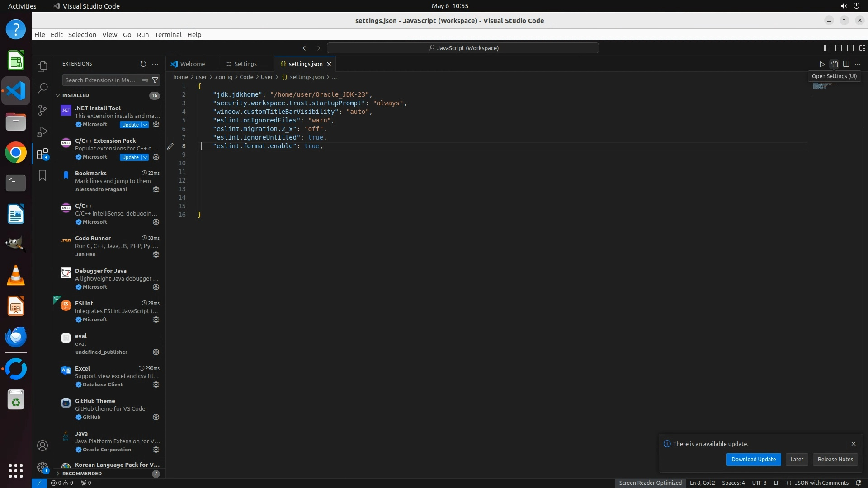868x488 pixels.
Task: Open the Bookmarks activity bar icon
Action: pos(42,176)
